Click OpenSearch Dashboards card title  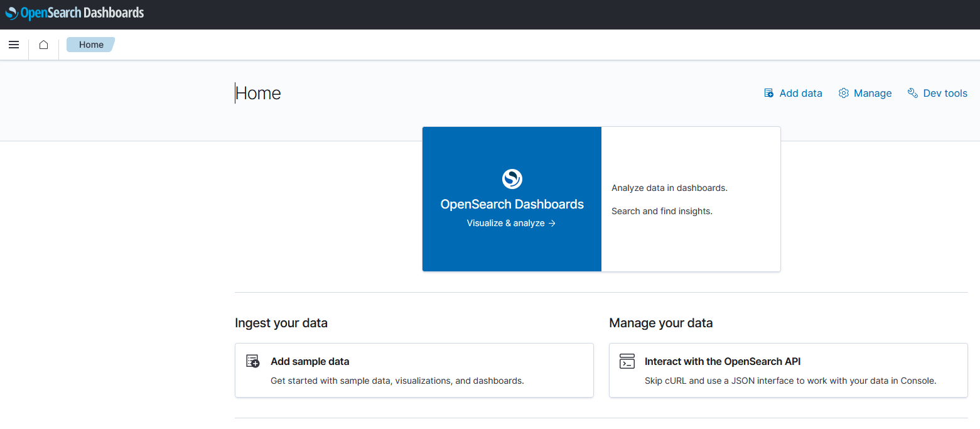pos(512,204)
